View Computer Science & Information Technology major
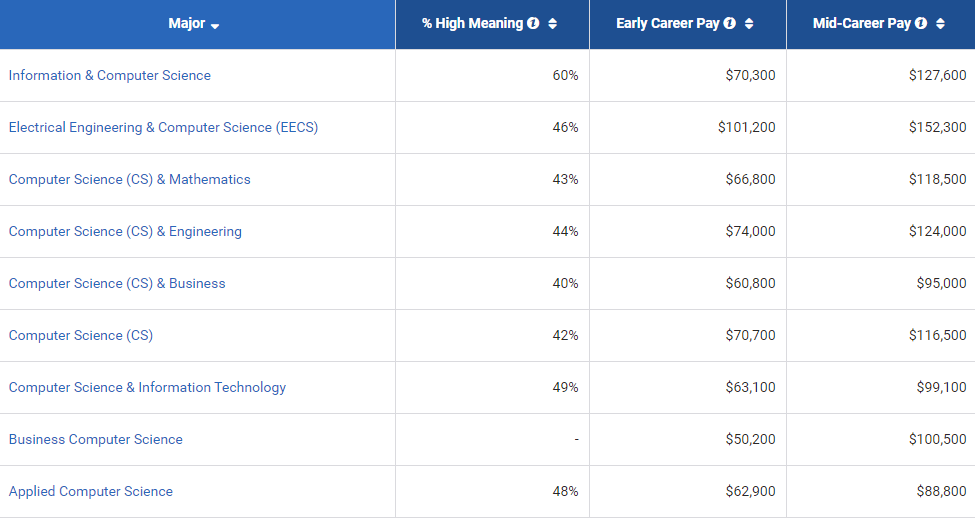The height and width of the screenshot is (519, 975). click(147, 388)
